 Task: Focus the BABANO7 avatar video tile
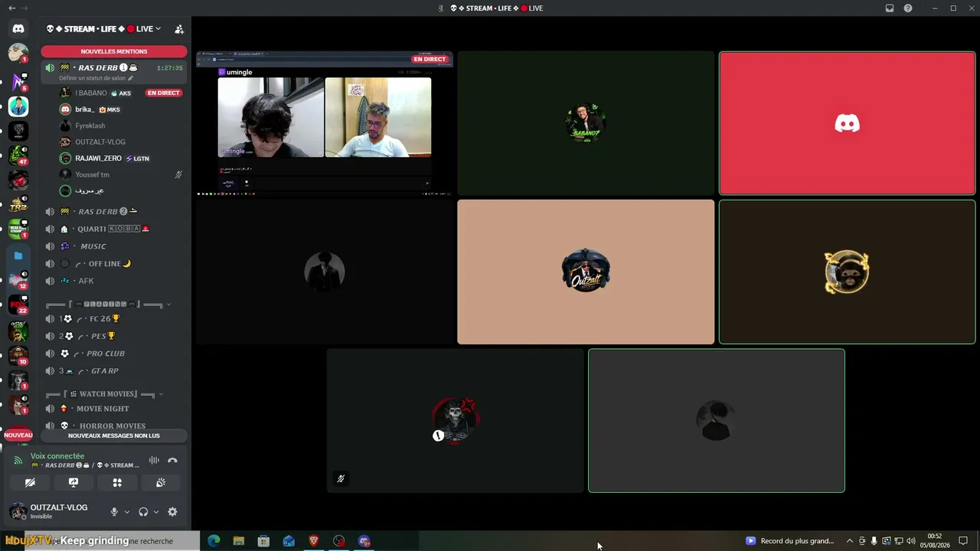click(586, 123)
